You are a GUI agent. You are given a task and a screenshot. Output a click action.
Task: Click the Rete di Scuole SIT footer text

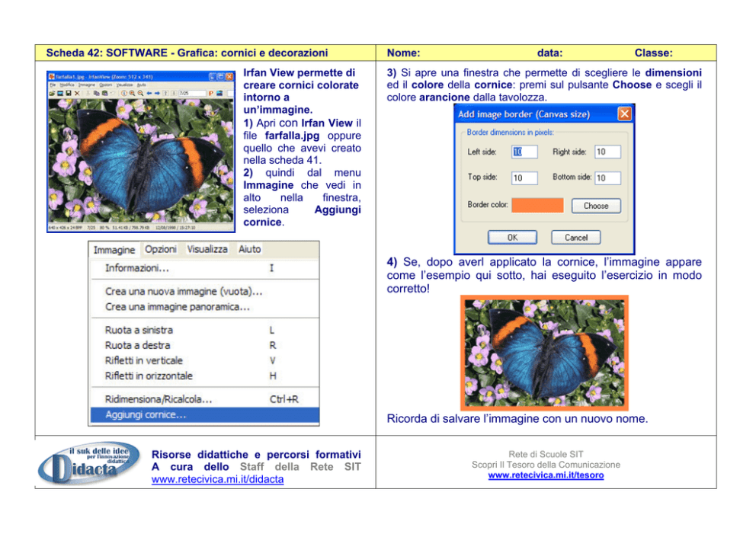pos(546,454)
